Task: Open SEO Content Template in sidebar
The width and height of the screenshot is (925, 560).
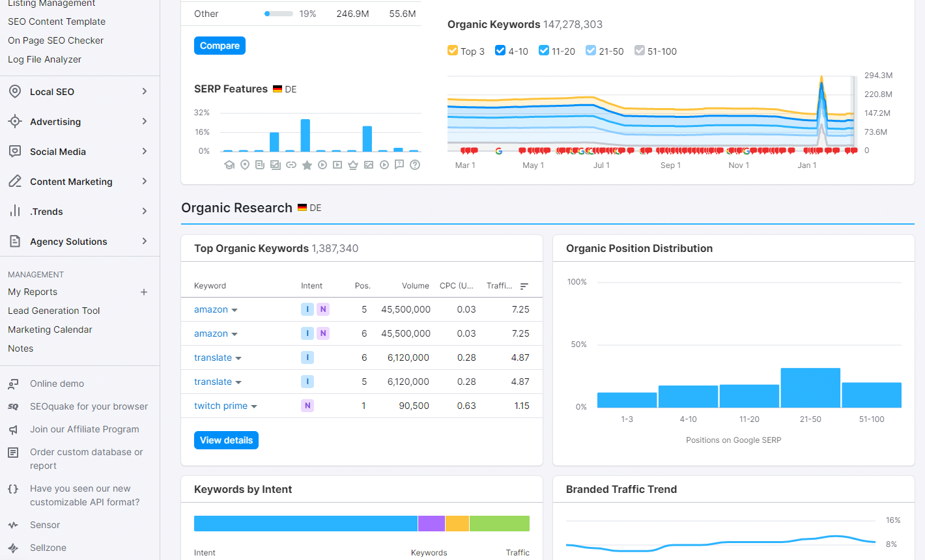Action: tap(57, 21)
